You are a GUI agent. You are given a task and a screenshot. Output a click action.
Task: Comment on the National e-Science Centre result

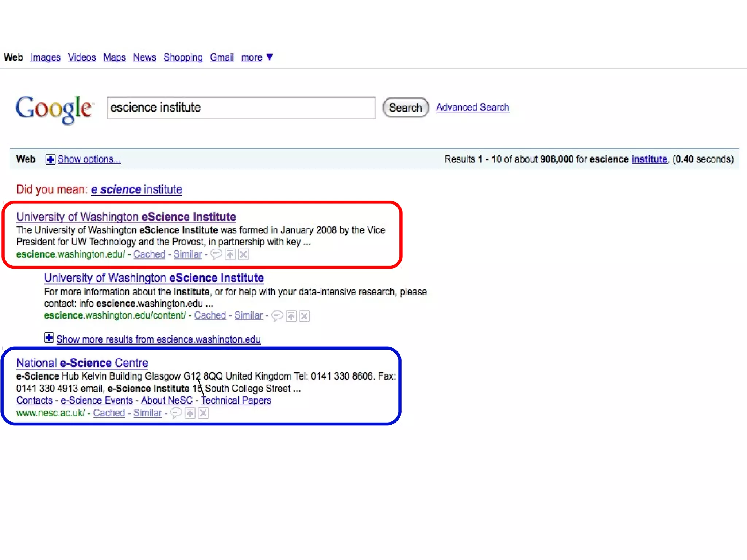(x=176, y=413)
